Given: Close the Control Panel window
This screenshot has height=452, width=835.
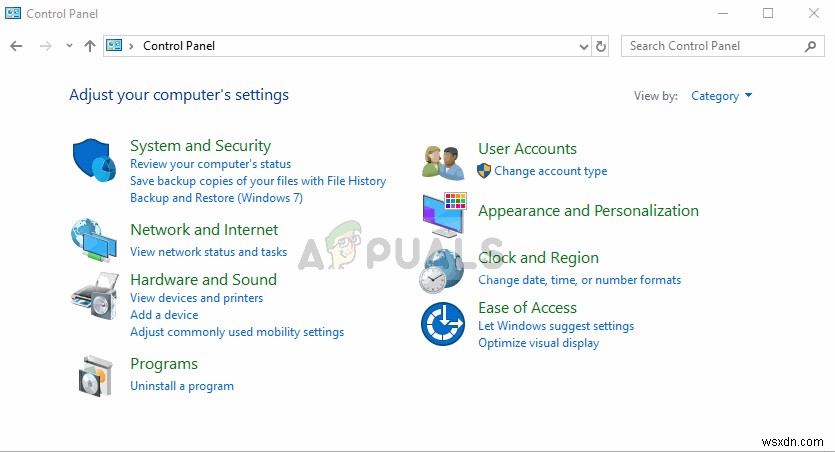Looking at the screenshot, I should click(x=814, y=13).
